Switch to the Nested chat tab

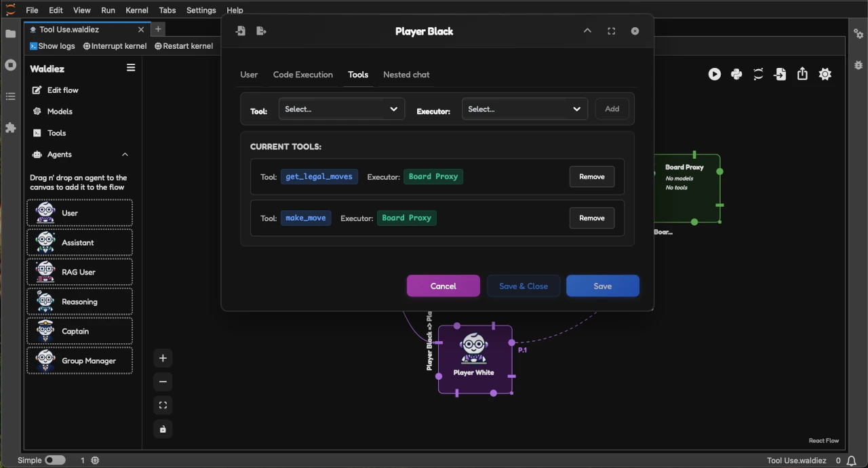click(406, 75)
